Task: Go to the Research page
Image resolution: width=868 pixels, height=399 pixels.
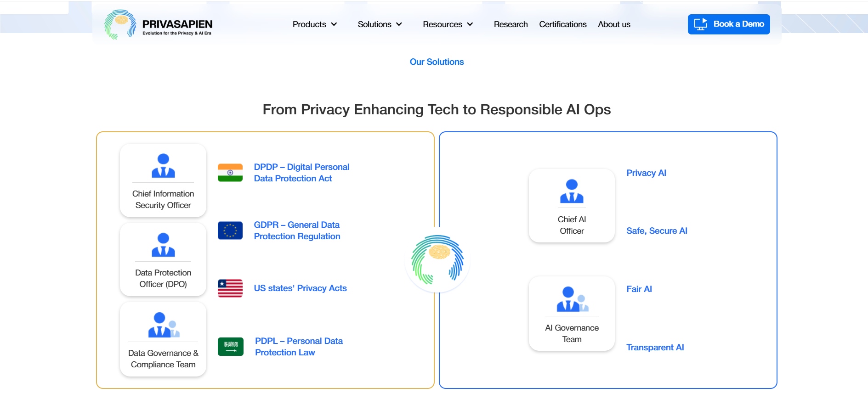Action: tap(511, 24)
